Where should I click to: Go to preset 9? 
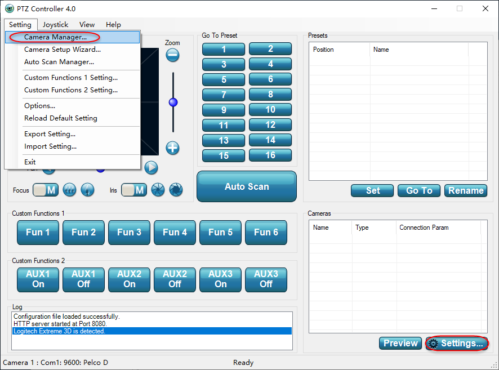(x=224, y=110)
